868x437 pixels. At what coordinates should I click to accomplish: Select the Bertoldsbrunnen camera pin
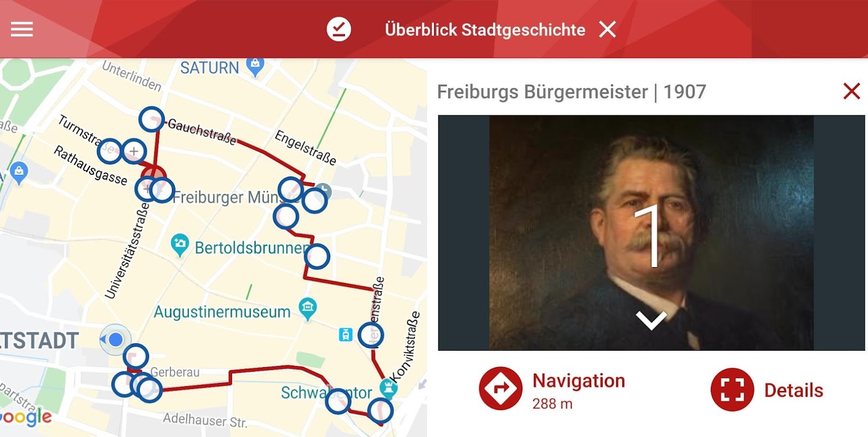180,246
